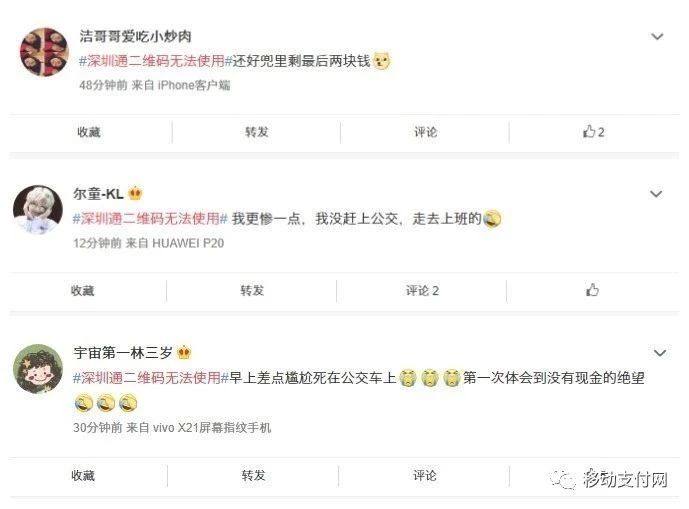Like the post by 尔童-KL
Viewport: 689px width, 509px height.
(x=592, y=290)
